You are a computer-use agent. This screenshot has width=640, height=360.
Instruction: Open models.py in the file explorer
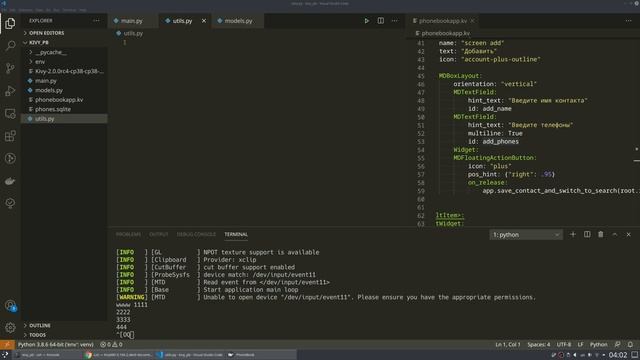pyautogui.click(x=49, y=90)
